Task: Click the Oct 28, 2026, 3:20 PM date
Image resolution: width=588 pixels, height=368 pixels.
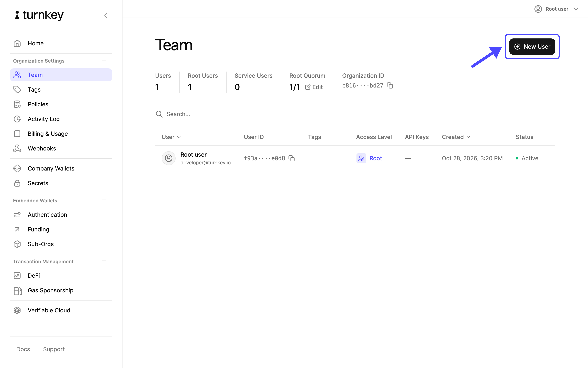Action: coord(472,158)
